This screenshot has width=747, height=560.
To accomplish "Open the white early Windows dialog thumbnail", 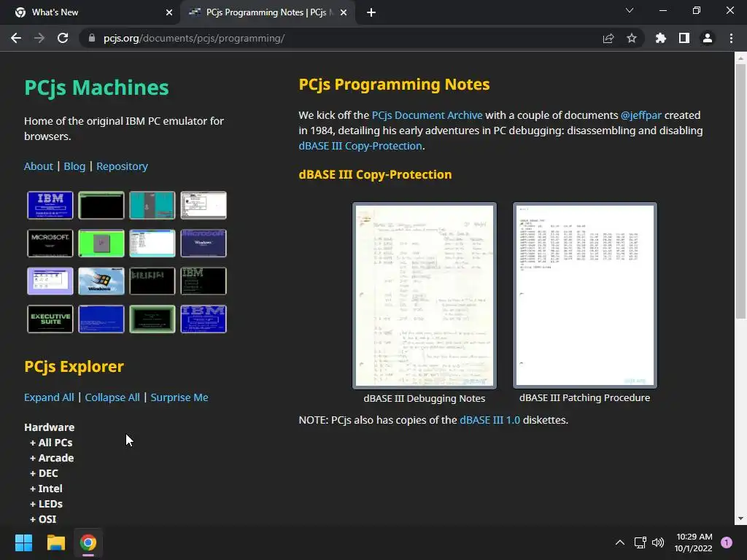I will 204,205.
